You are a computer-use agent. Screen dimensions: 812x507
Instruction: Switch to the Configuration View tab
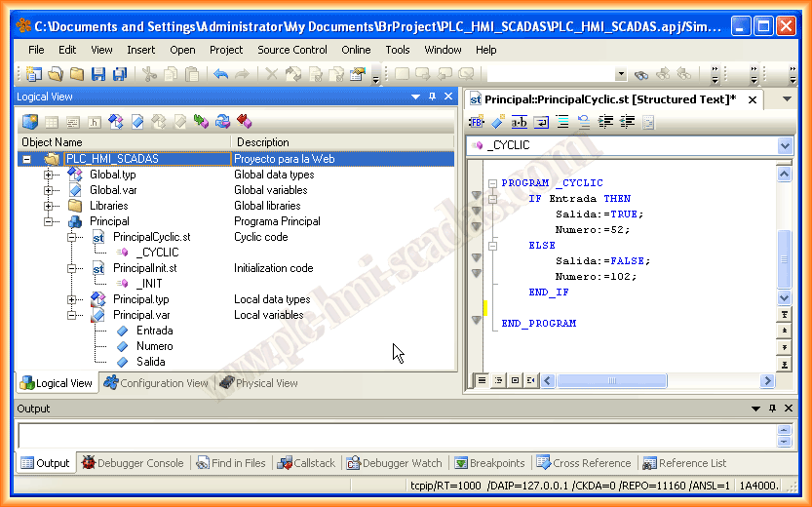(156, 383)
